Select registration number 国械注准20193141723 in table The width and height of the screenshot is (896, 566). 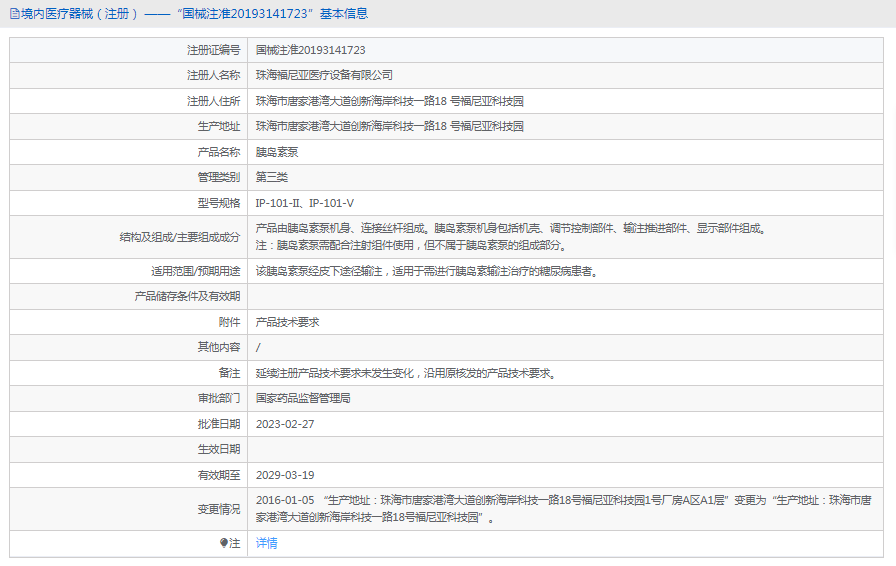[310, 50]
